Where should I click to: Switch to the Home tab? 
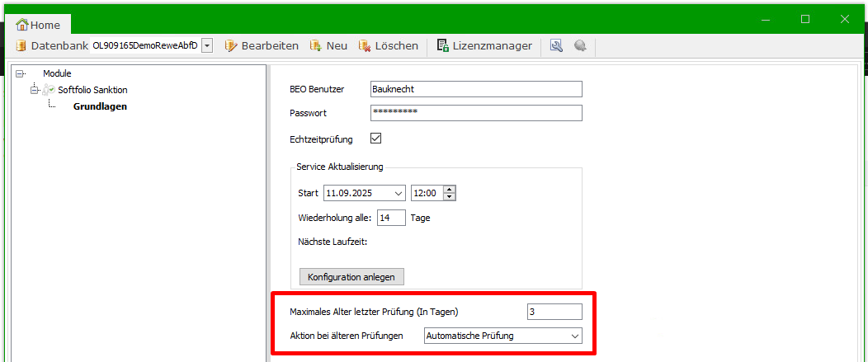(x=39, y=25)
